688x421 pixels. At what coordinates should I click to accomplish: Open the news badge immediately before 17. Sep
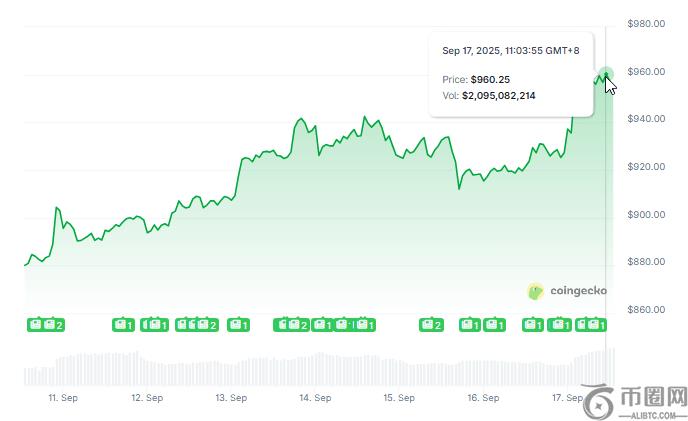click(x=559, y=325)
